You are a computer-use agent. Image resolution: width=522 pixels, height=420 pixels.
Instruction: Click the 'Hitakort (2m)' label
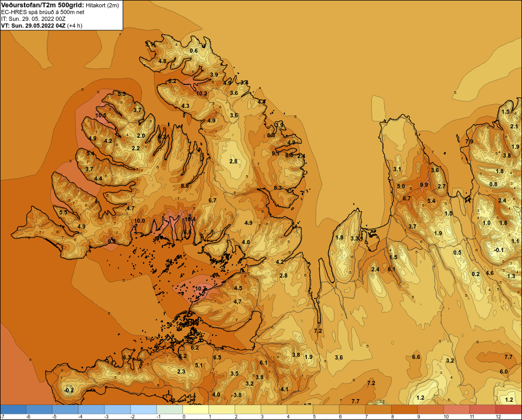point(102,5)
